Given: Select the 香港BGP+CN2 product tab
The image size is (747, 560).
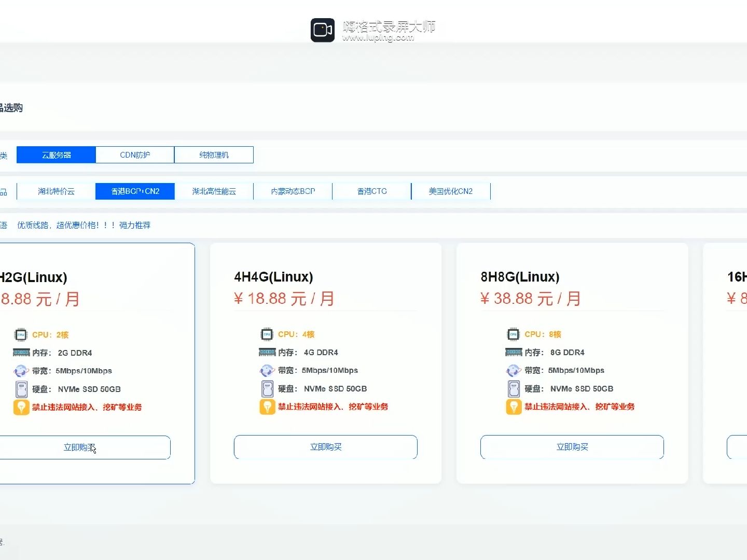Looking at the screenshot, I should (x=135, y=191).
